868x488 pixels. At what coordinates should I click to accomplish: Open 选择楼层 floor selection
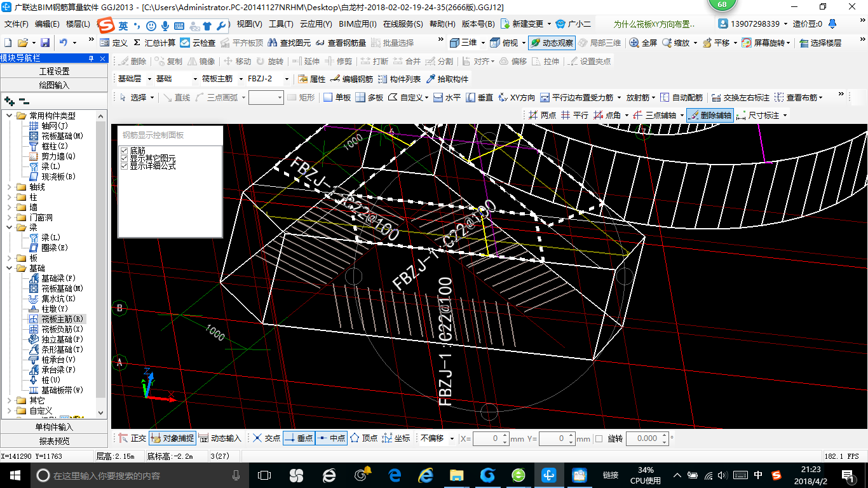coord(820,43)
